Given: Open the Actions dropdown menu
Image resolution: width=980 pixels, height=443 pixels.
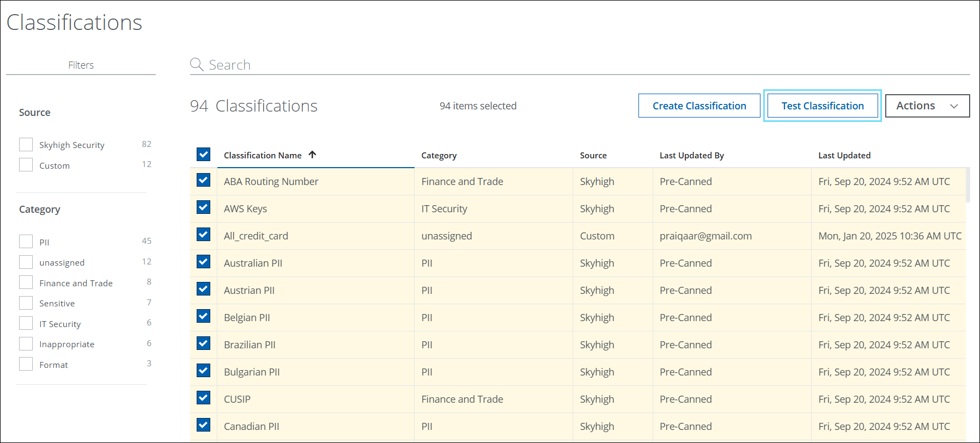Looking at the screenshot, I should [x=927, y=106].
